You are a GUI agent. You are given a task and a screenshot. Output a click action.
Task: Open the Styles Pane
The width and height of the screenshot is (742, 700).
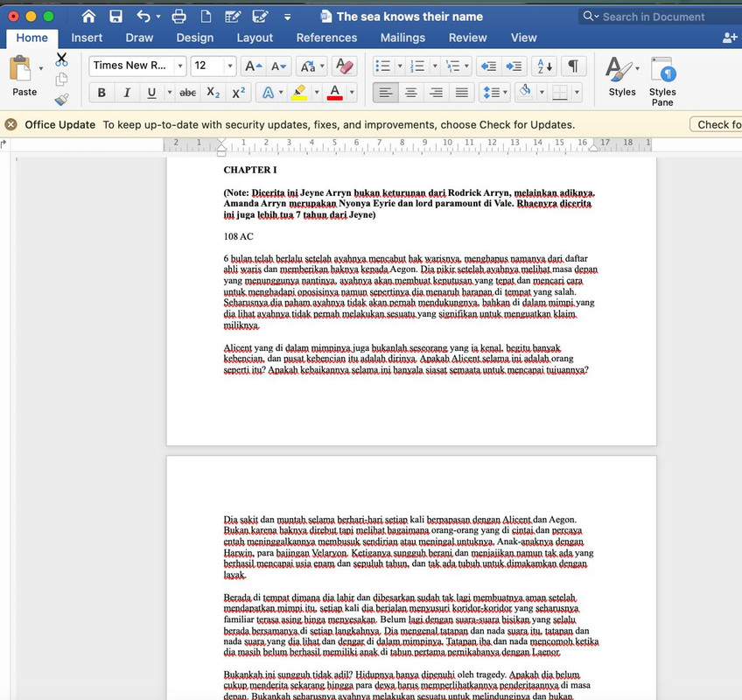click(x=662, y=81)
